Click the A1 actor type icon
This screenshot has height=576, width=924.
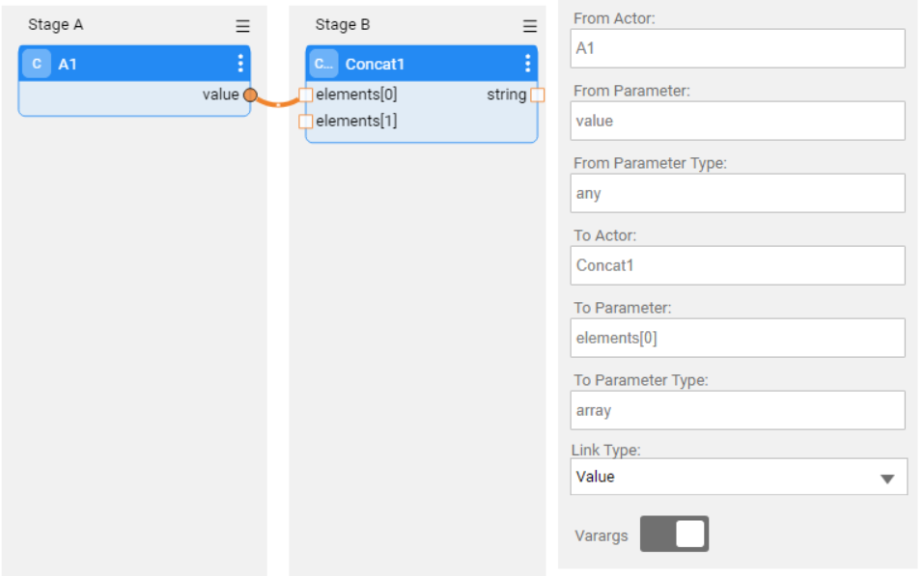(37, 64)
